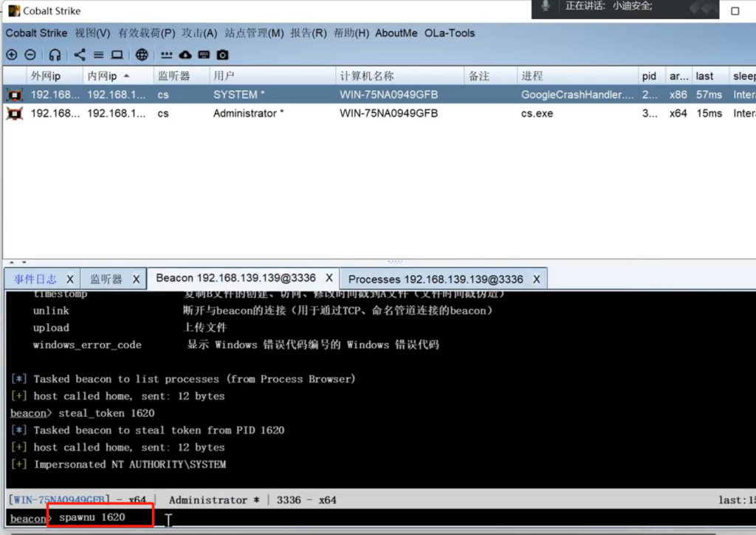Image resolution: width=756 pixels, height=535 pixels.
Task: Toggle sort arrow on 内网ip column
Action: [126, 75]
